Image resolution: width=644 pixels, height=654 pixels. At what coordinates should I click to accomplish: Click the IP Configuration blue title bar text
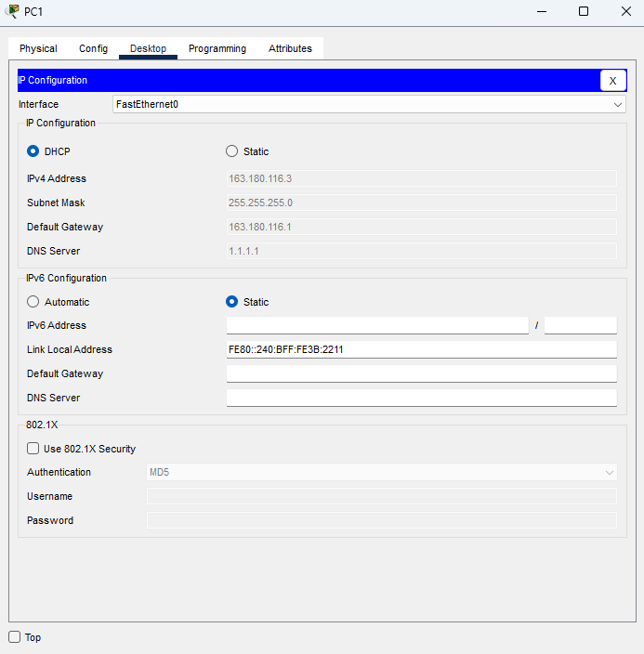point(53,80)
